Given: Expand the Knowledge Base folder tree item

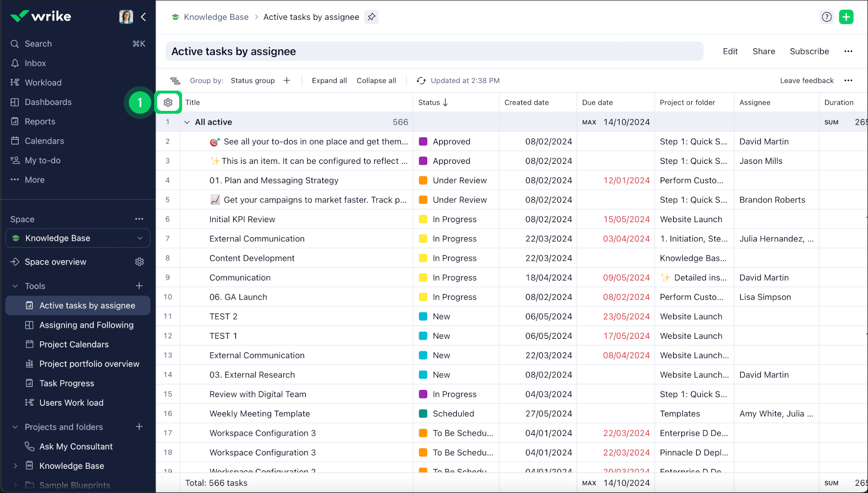Looking at the screenshot, I should pos(15,466).
